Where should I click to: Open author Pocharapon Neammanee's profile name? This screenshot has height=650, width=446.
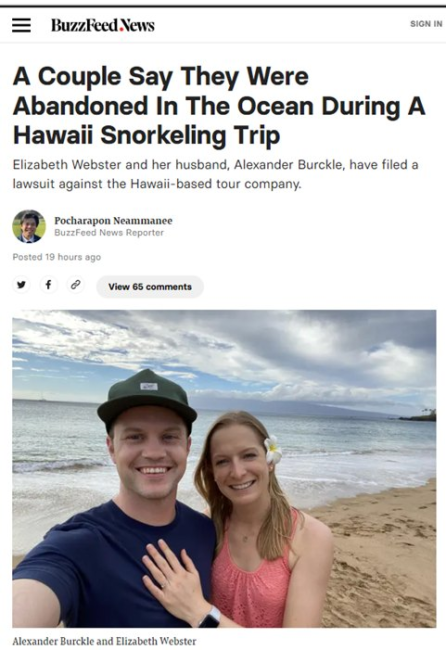coord(113,221)
